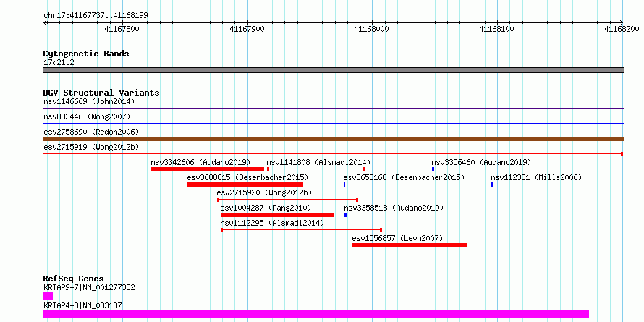Open the RefSeq Genes track heading
This screenshot has height=322, width=644.
pyautogui.click(x=73, y=279)
